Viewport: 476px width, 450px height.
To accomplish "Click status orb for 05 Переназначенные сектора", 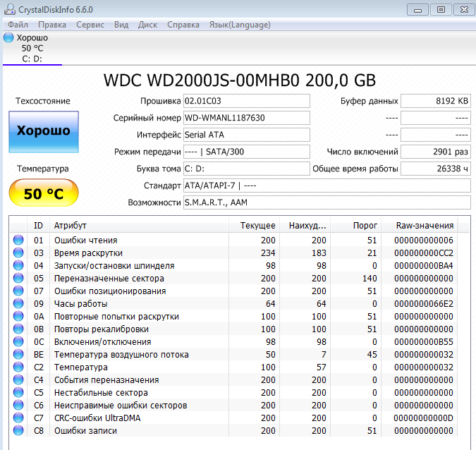I will [18, 278].
